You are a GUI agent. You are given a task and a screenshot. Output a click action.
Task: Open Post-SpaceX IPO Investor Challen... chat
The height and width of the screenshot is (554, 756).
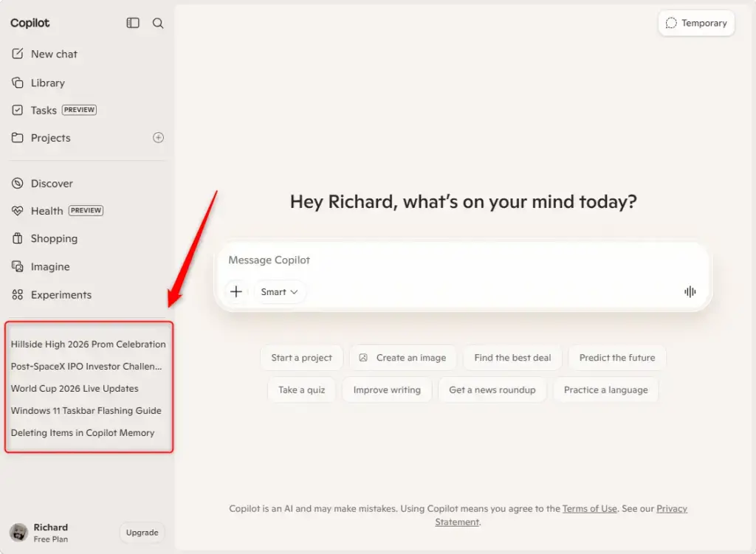[86, 367]
